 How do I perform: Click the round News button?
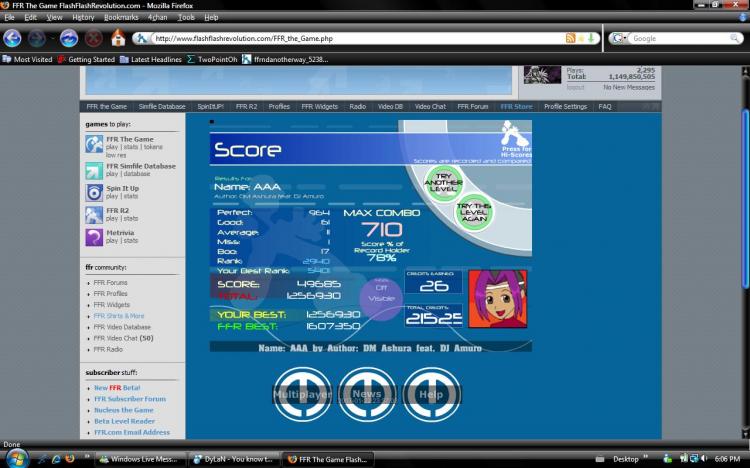[x=367, y=394]
